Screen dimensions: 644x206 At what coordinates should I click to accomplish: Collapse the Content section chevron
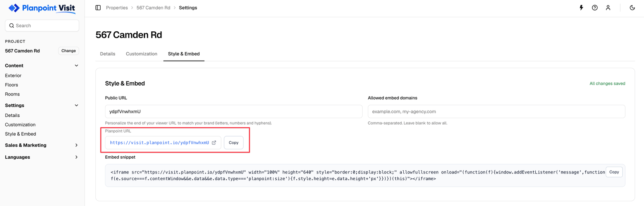[76, 65]
